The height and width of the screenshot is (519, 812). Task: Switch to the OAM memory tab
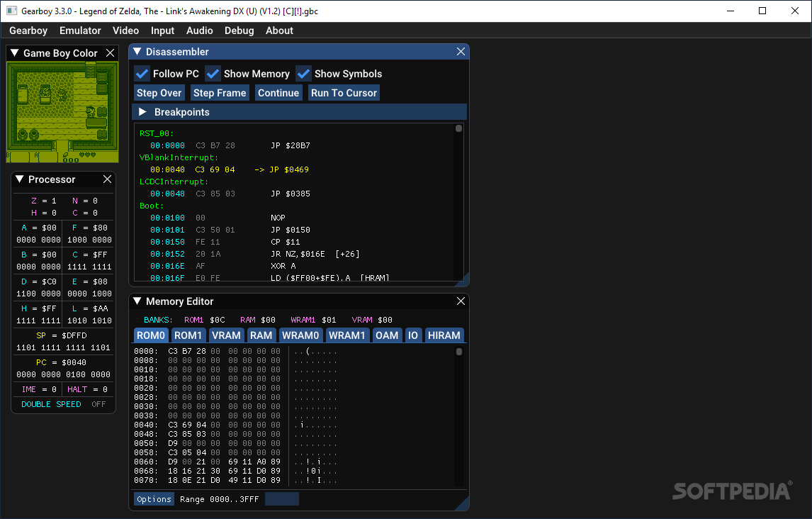(387, 335)
